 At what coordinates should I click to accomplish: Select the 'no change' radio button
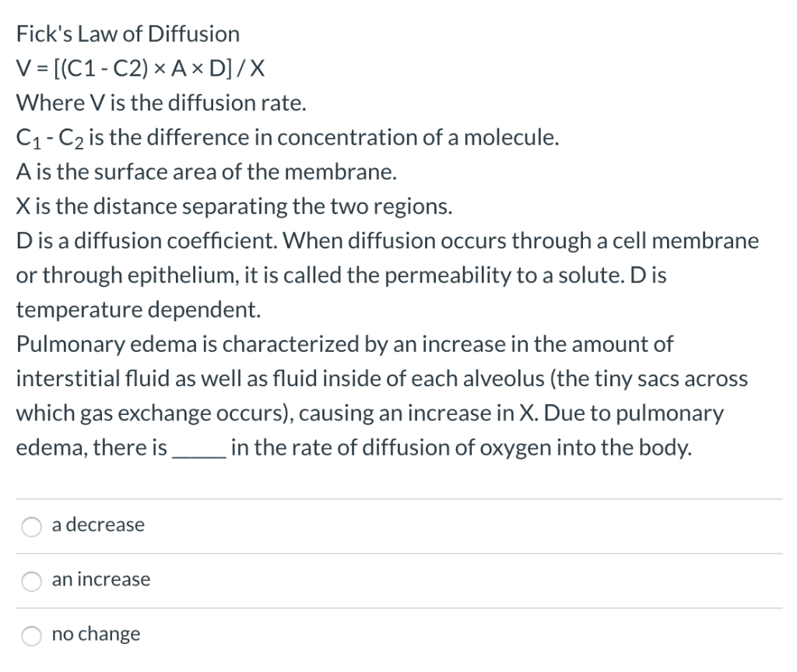tap(30, 636)
